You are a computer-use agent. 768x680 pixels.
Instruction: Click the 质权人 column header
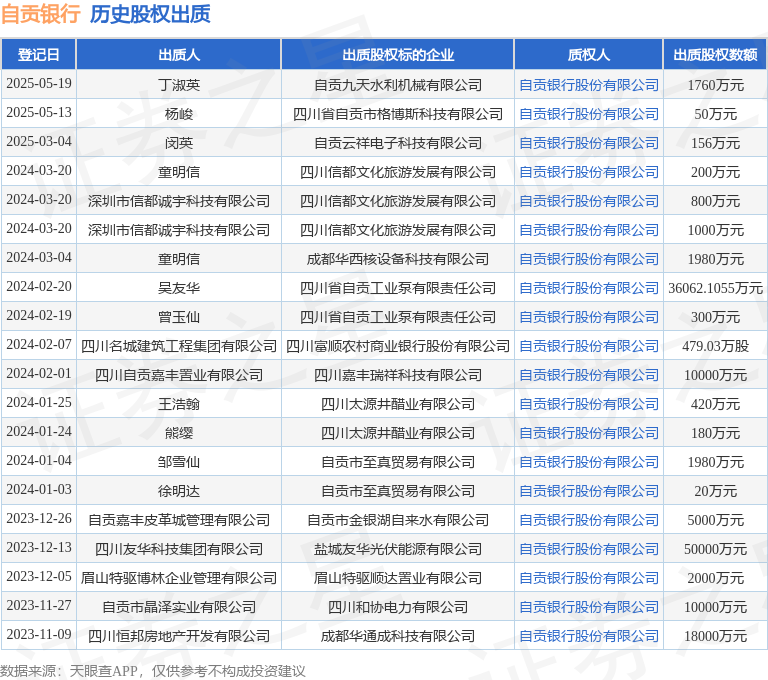(589, 54)
